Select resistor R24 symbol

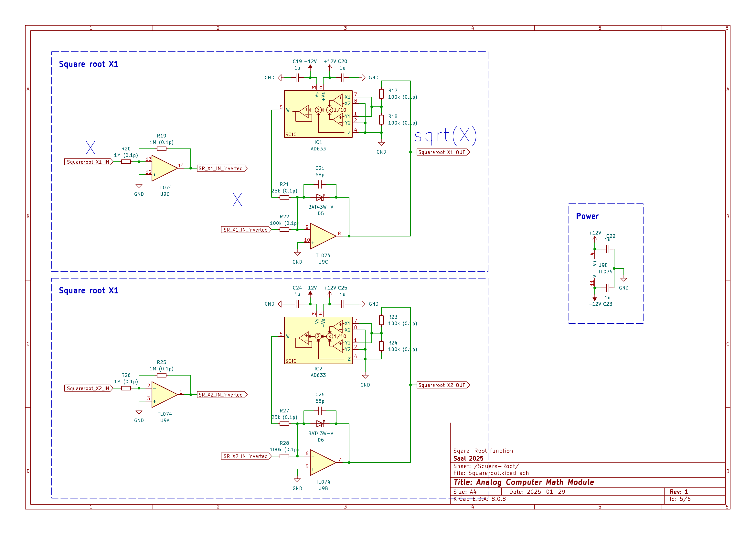pyautogui.click(x=381, y=346)
